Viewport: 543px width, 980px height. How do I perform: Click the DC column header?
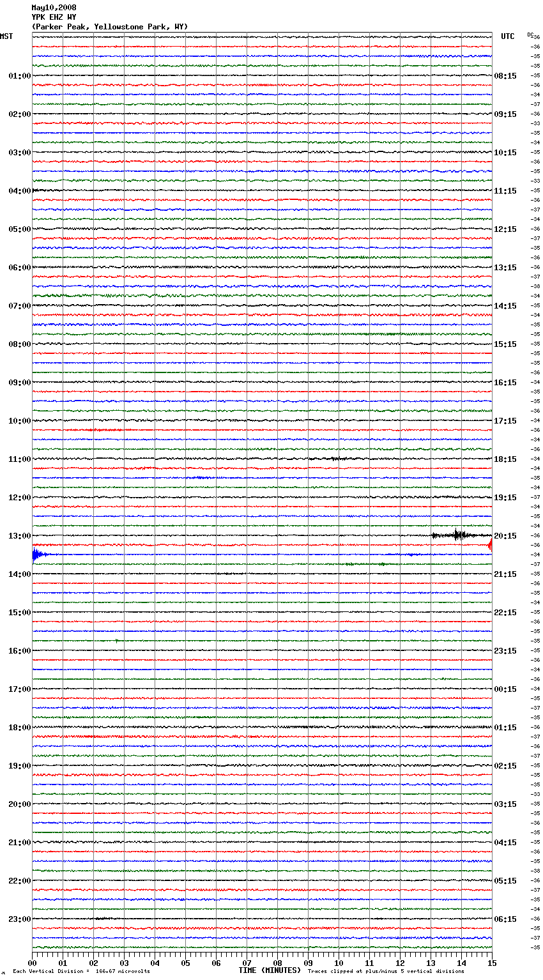(530, 34)
